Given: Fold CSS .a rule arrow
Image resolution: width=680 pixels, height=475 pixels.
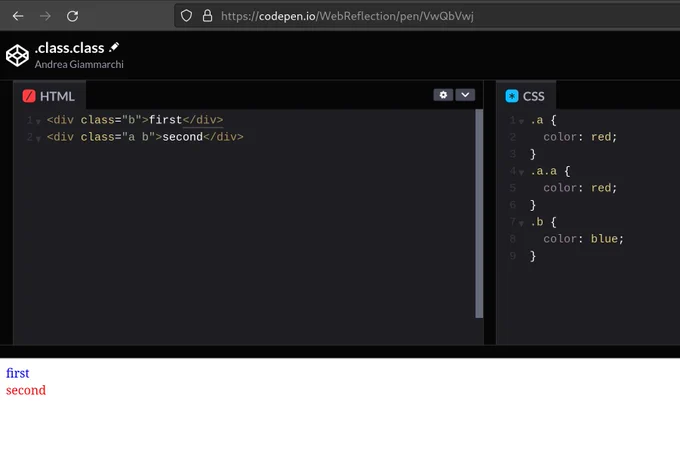Looking at the screenshot, I should [521, 121].
